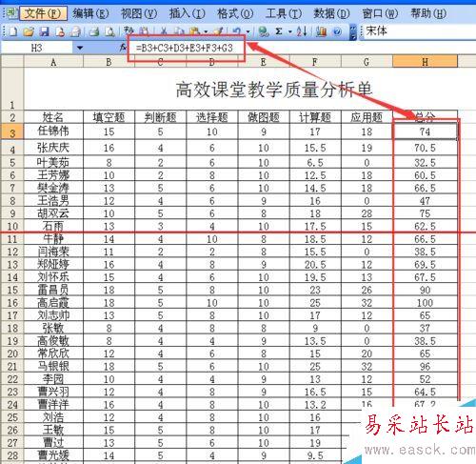Run the Spelling check icon
The width and height of the screenshot is (476, 464).
coord(129,30)
